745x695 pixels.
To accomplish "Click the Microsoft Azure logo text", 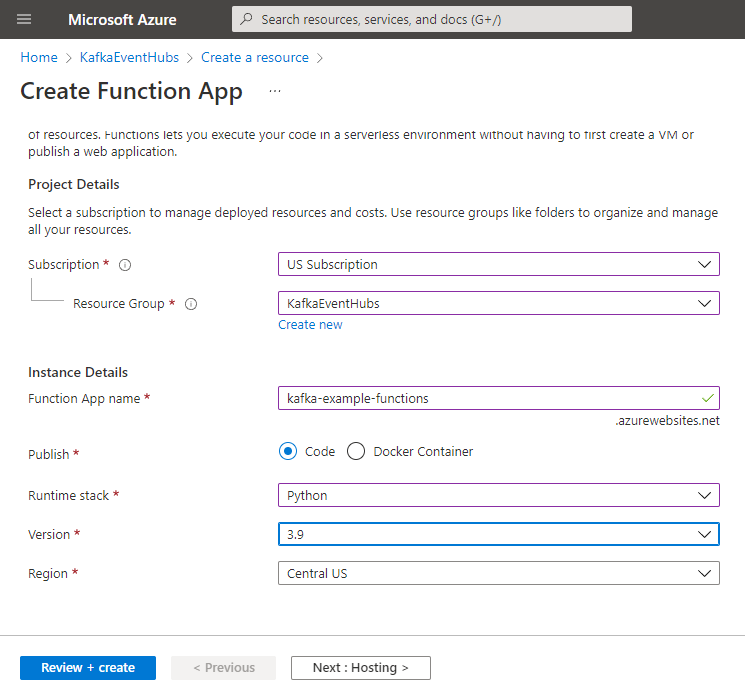I will [122, 19].
